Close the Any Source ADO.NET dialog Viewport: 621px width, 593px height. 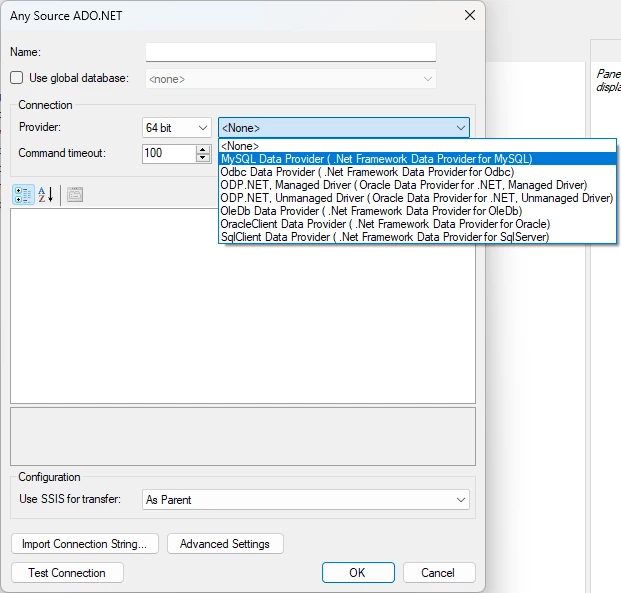point(470,15)
